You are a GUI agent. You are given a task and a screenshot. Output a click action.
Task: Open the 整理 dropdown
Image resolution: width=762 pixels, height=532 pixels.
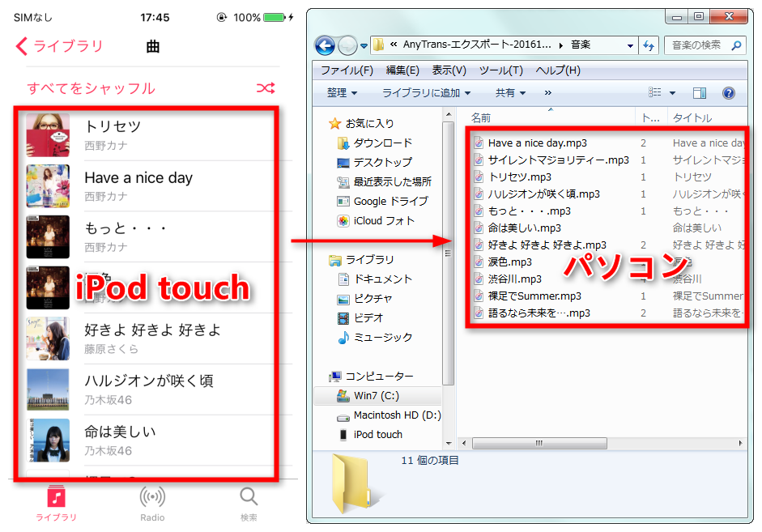point(342,93)
